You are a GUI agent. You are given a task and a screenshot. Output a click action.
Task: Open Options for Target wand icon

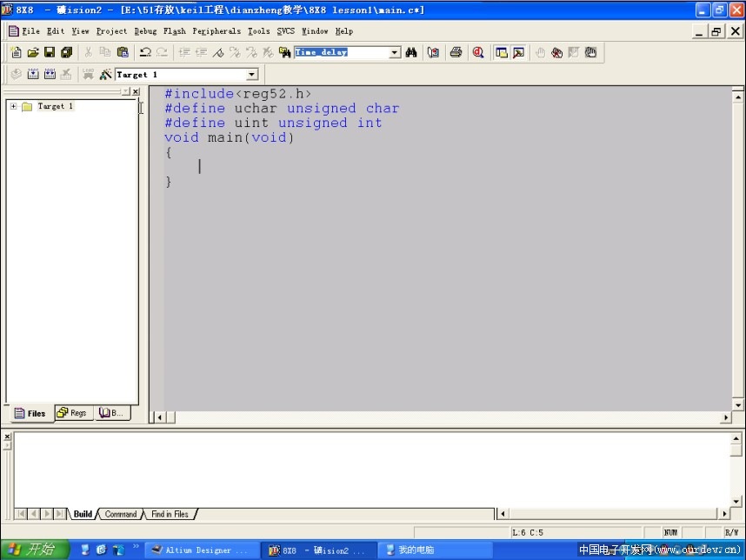[x=105, y=74]
